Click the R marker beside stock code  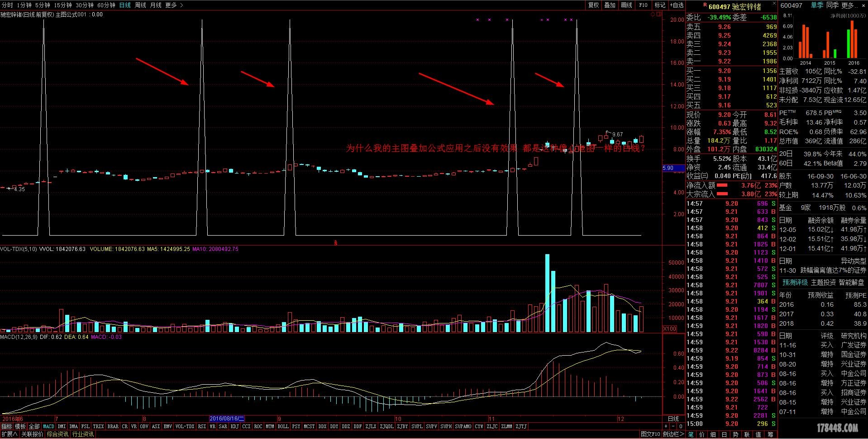pos(705,5)
